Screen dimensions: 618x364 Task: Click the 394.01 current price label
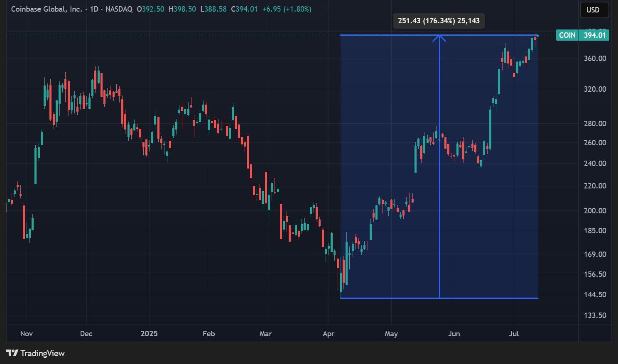594,35
